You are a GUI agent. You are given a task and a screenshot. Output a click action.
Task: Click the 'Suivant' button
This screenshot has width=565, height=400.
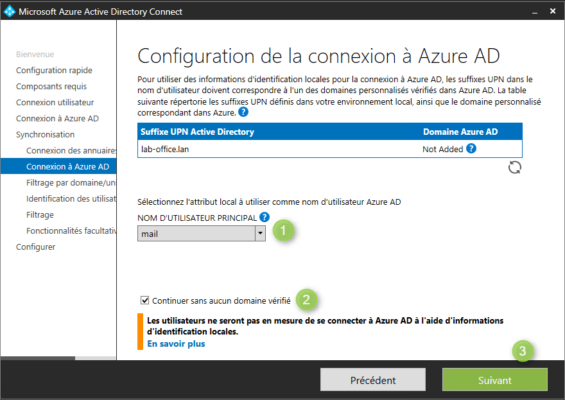tap(495, 380)
